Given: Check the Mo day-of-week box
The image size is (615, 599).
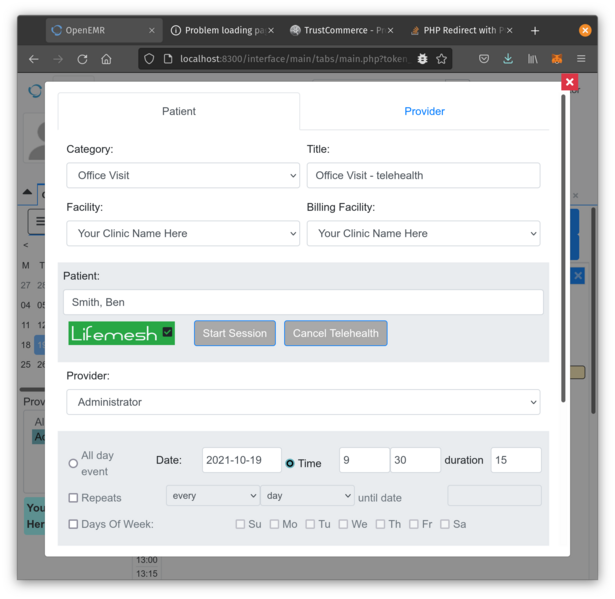Looking at the screenshot, I should point(274,524).
